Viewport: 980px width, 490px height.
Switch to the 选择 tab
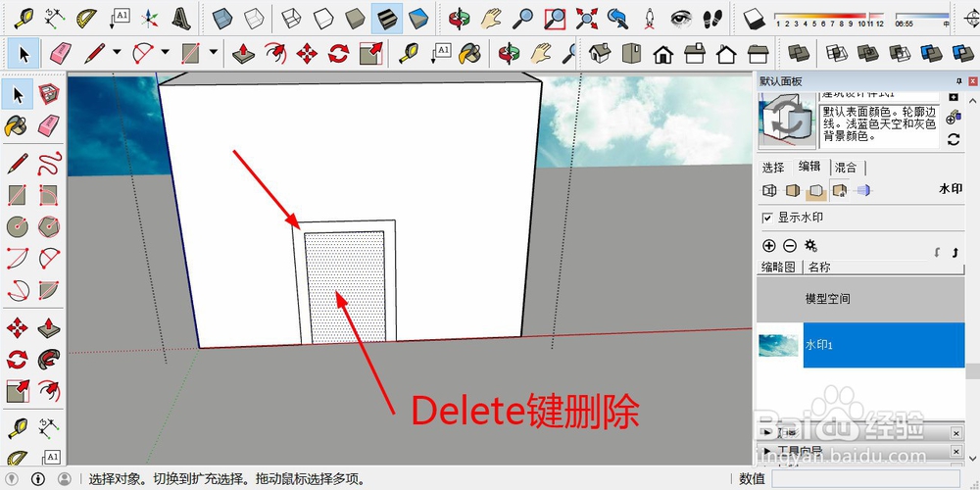pos(774,168)
